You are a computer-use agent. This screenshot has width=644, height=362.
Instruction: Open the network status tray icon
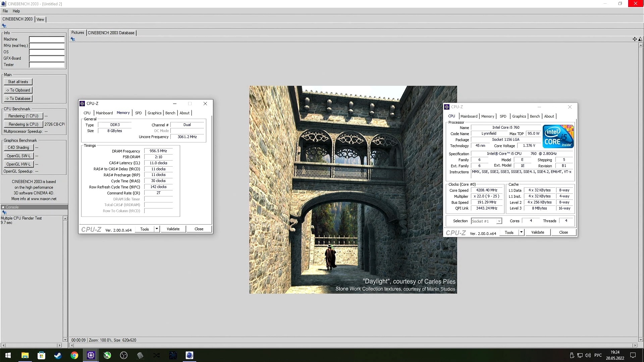[580, 355]
